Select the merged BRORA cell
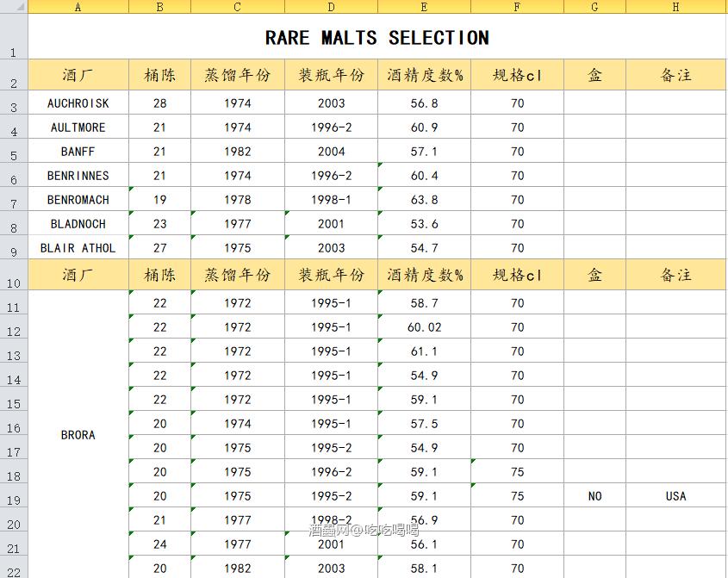Screen dimensions: 728x578 click(78, 436)
